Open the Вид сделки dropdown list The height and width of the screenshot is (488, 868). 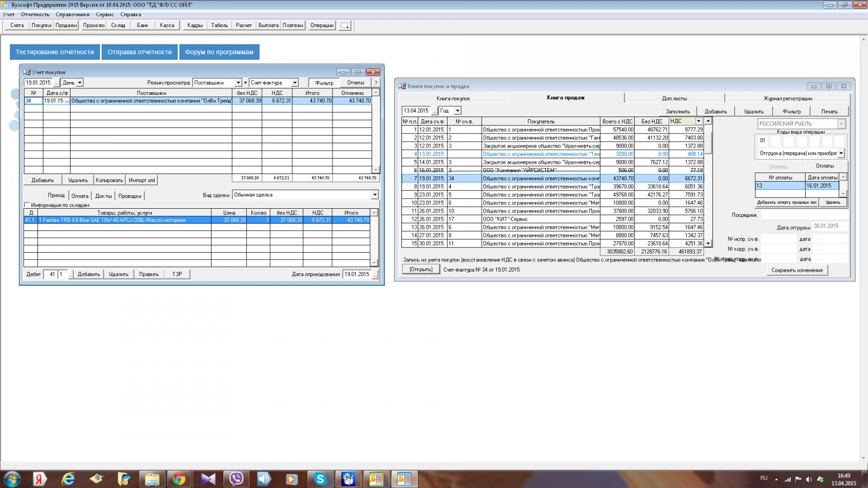pyautogui.click(x=374, y=195)
